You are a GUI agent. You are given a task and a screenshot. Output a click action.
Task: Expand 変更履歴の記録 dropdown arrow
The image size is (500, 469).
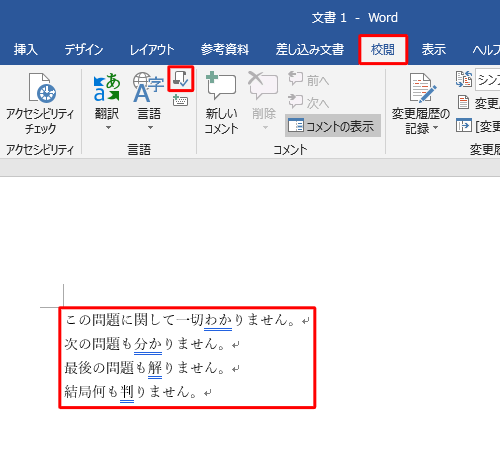click(435, 128)
